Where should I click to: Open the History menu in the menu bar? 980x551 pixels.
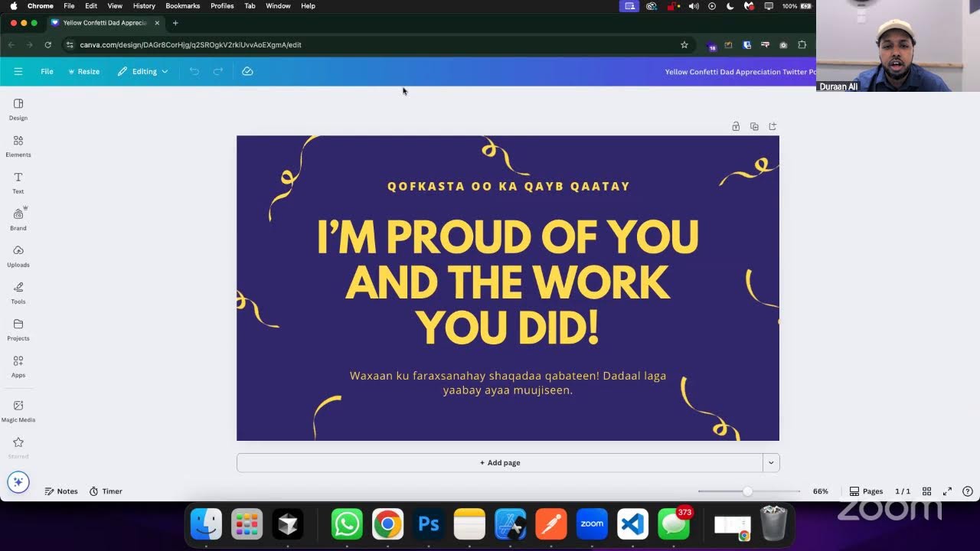(144, 6)
